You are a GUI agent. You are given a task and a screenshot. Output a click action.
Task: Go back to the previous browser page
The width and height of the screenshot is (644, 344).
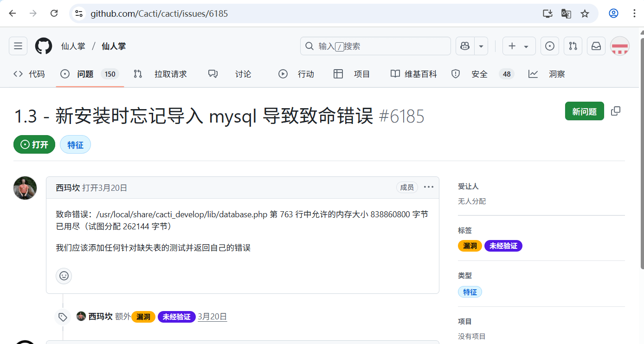[x=13, y=13]
